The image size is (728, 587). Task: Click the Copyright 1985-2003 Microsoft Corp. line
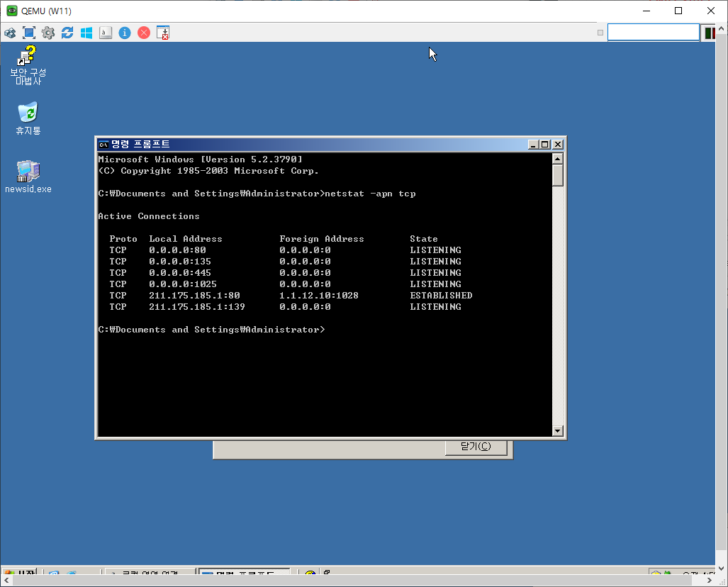tap(208, 171)
